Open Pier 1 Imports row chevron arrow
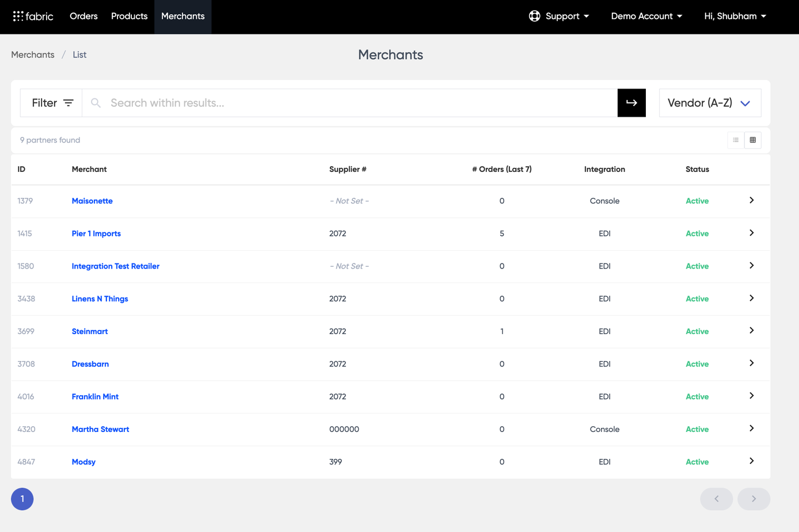 click(x=752, y=233)
